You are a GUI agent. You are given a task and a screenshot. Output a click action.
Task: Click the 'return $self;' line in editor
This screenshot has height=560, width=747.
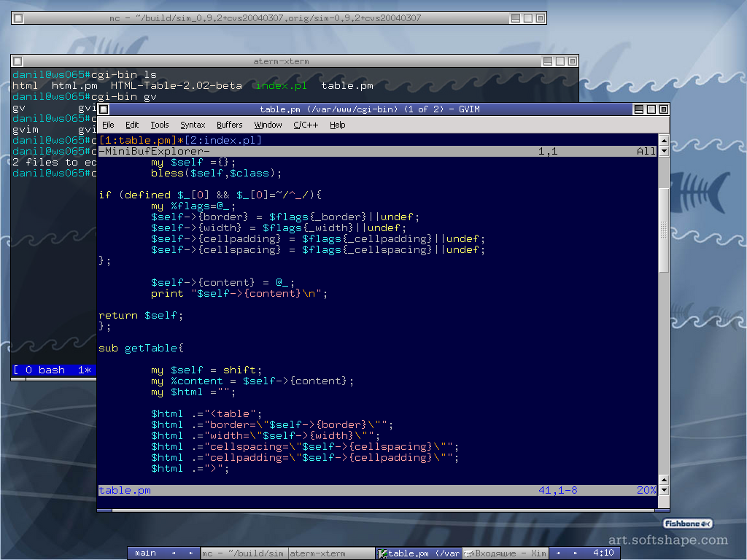[x=141, y=315]
